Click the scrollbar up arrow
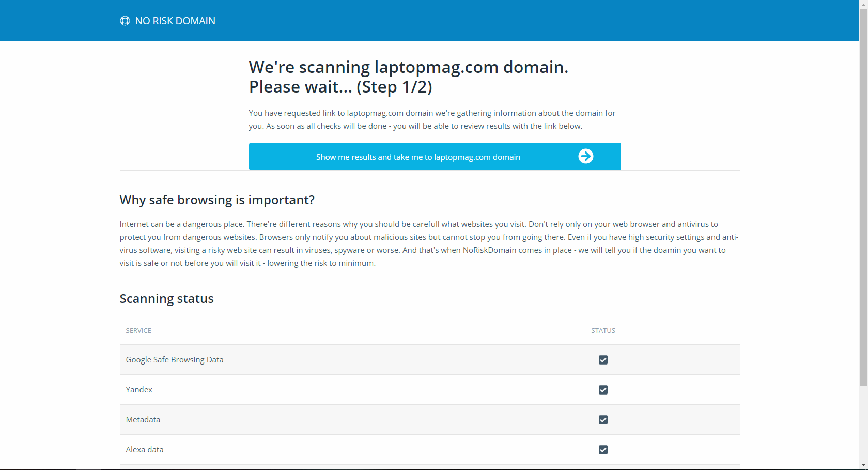Viewport: 868px width, 470px height. [x=863, y=4]
